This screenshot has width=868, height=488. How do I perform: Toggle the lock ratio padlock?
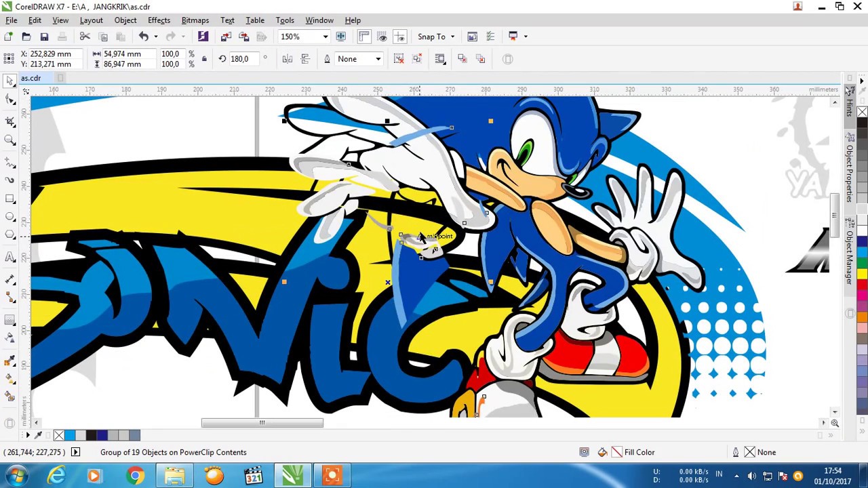click(203, 59)
